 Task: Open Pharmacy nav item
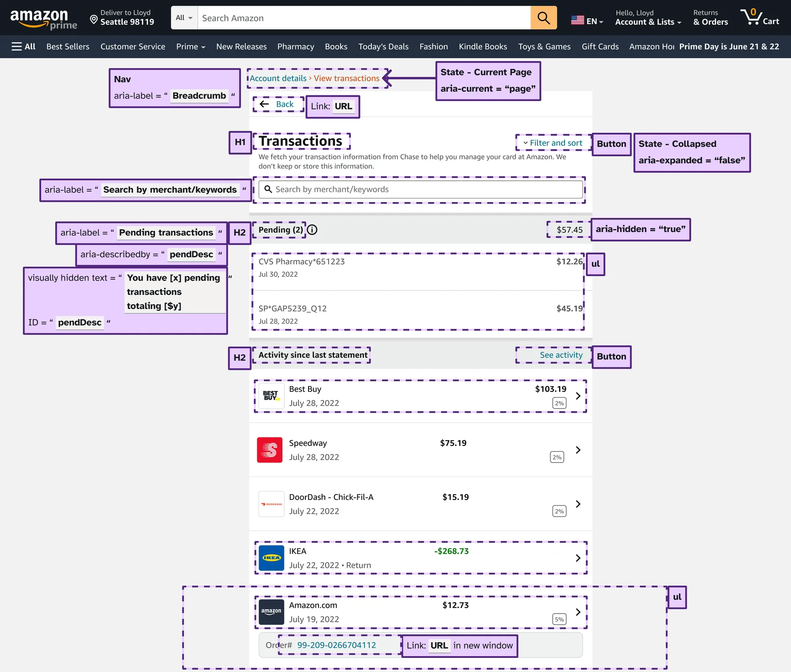pos(296,47)
